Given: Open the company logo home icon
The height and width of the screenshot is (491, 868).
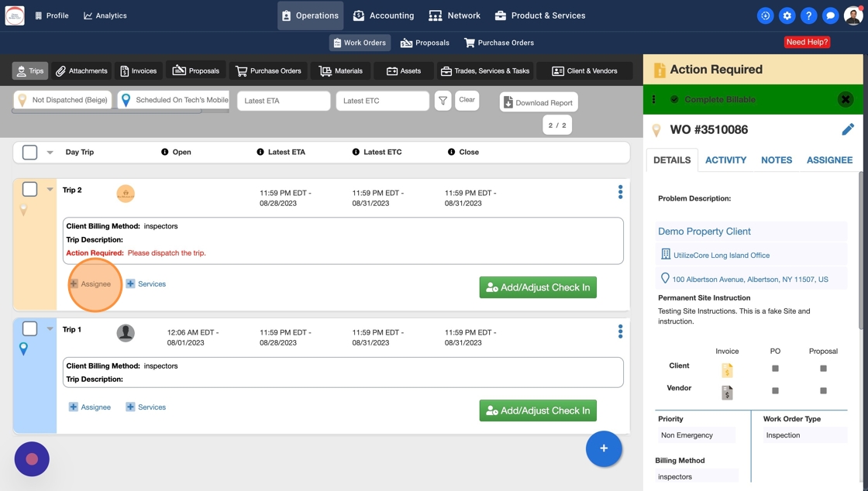Looking at the screenshot, I should pyautogui.click(x=15, y=15).
